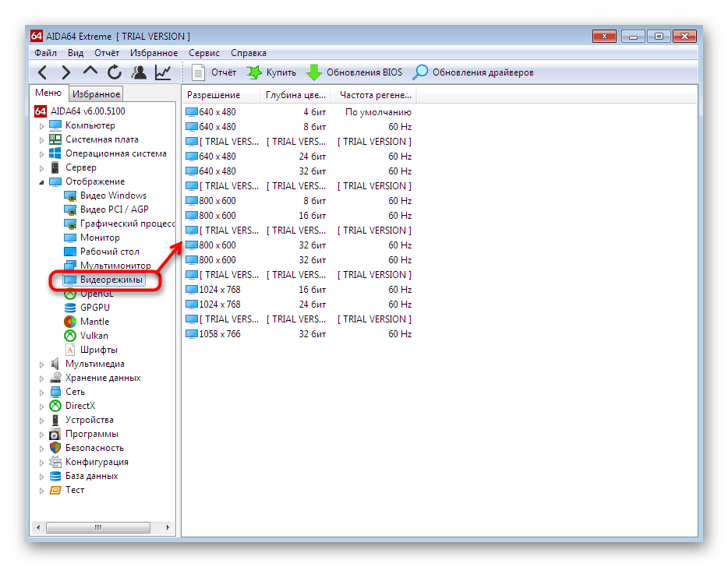Select the 640 x 480 24 бит row
728x567 pixels.
299,157
